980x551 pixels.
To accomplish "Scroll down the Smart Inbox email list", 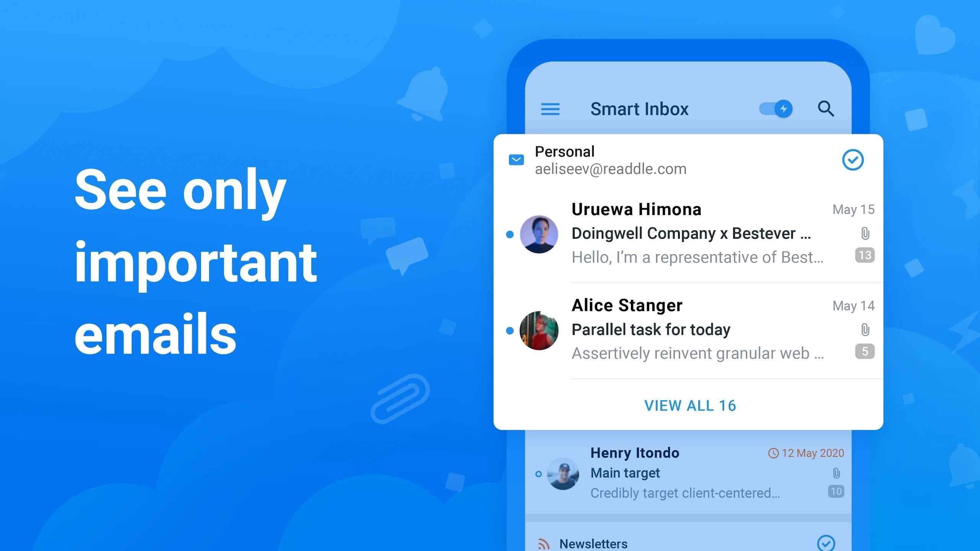I will coord(689,405).
